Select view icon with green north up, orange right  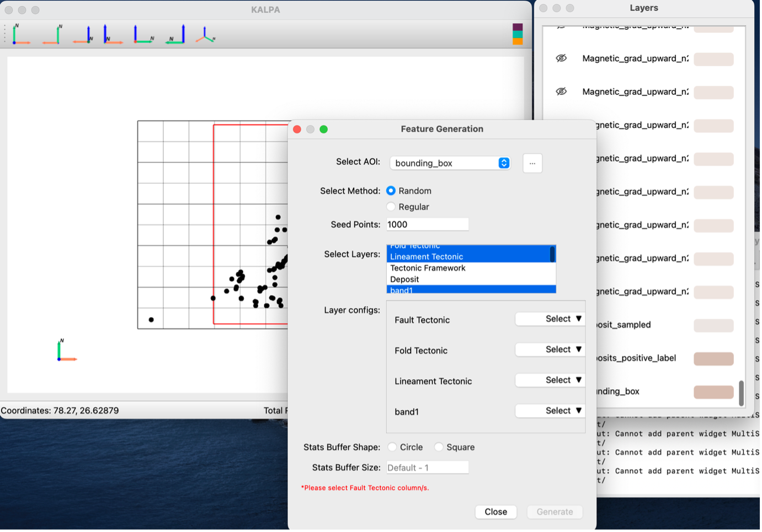(21, 35)
